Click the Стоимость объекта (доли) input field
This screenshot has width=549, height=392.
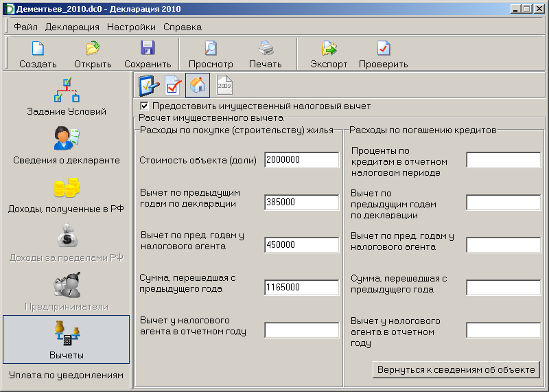coord(301,160)
